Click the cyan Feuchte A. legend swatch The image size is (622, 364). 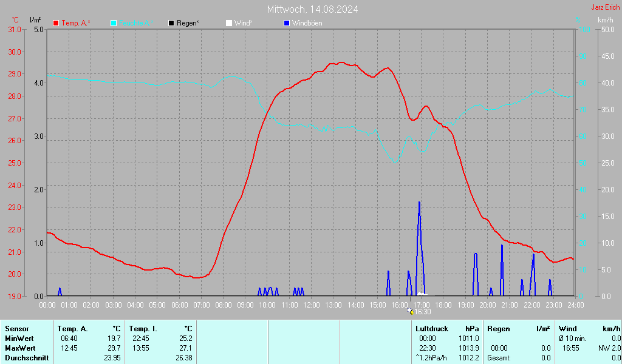pyautogui.click(x=114, y=23)
